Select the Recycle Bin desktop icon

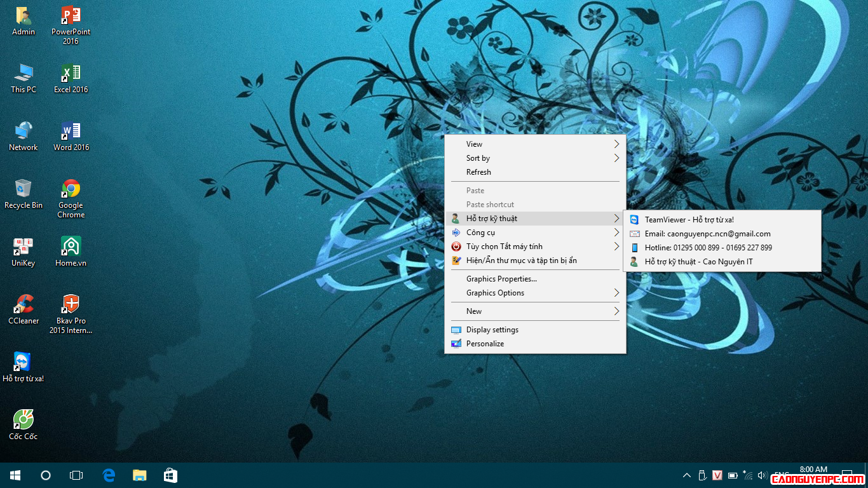24,194
